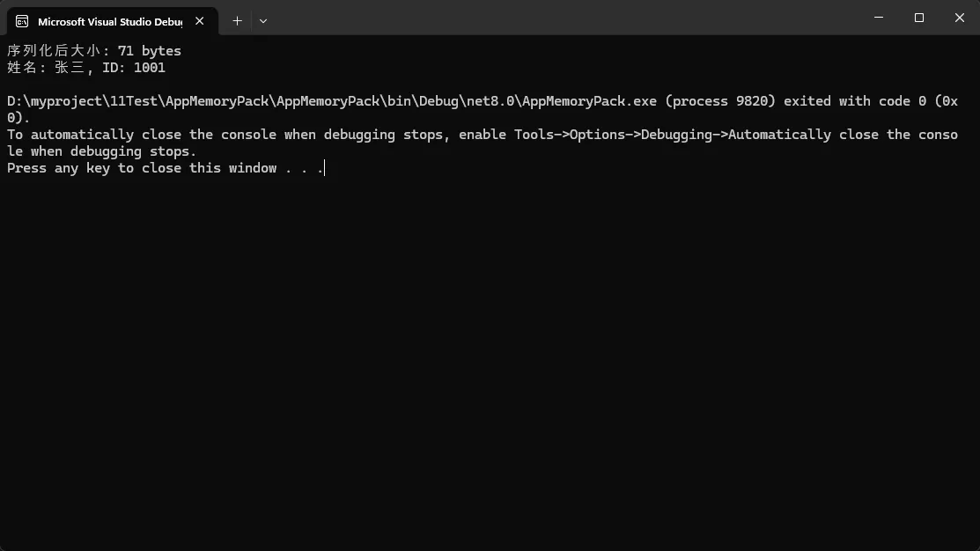Close the Microsoft Visual Studio Debug tab

click(200, 21)
